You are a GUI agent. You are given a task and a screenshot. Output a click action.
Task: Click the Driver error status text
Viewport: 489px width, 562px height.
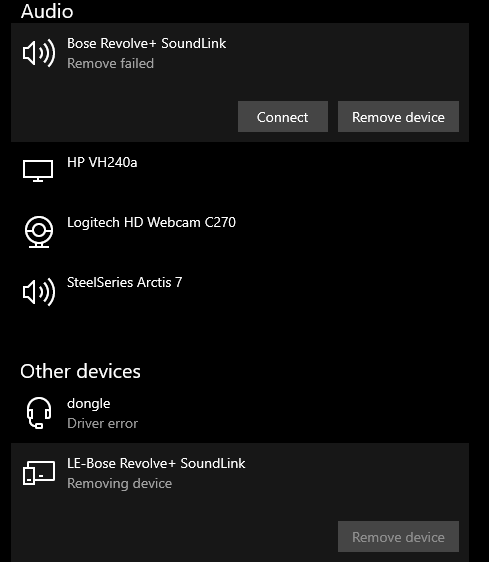coord(103,423)
